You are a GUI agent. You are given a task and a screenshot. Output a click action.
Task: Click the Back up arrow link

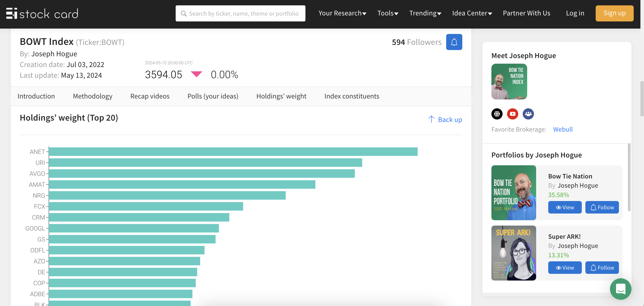445,119
